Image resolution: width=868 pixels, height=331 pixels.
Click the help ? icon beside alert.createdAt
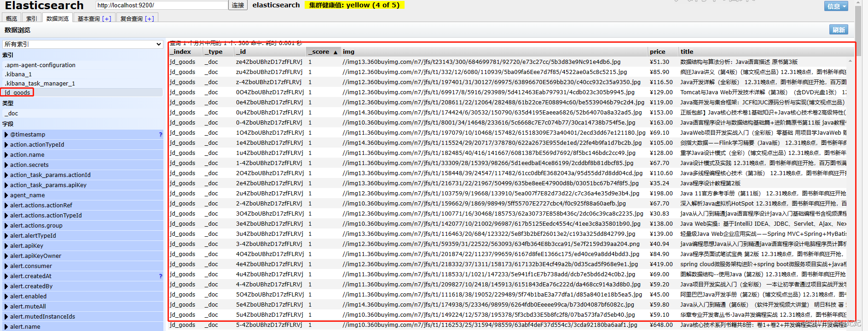pos(160,276)
